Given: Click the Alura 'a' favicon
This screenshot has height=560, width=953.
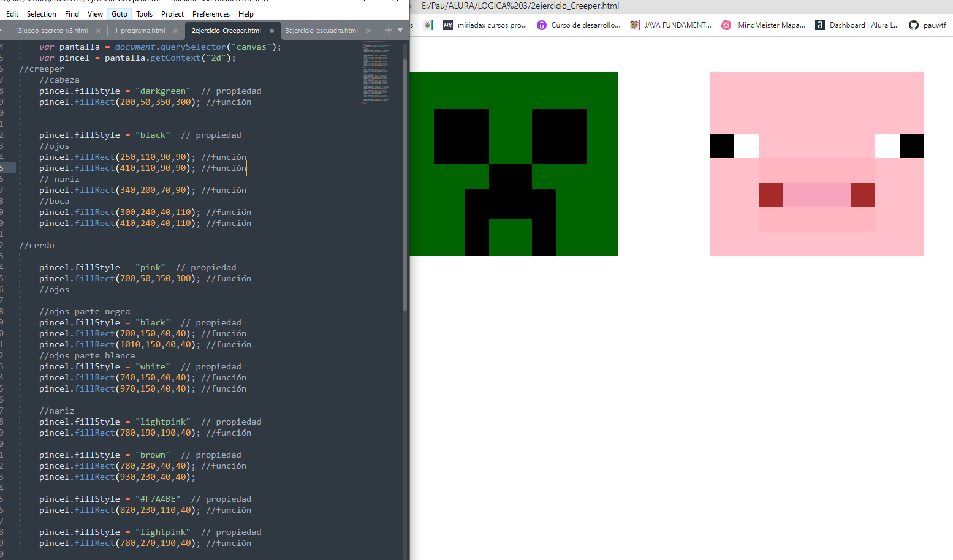Looking at the screenshot, I should pyautogui.click(x=820, y=25).
